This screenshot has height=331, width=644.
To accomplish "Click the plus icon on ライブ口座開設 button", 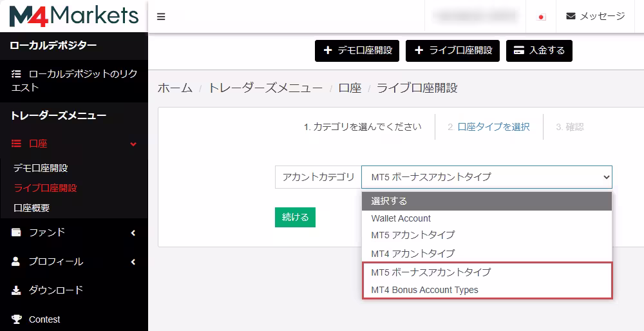I will click(x=419, y=50).
